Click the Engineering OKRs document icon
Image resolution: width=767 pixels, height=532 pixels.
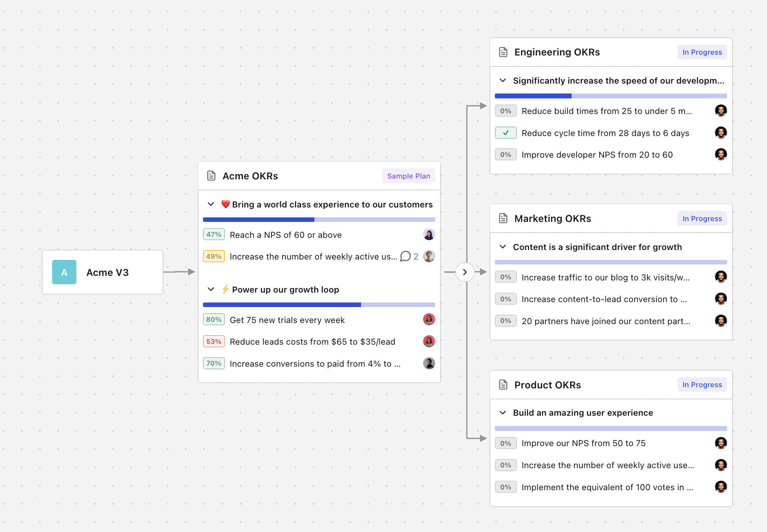tap(503, 52)
